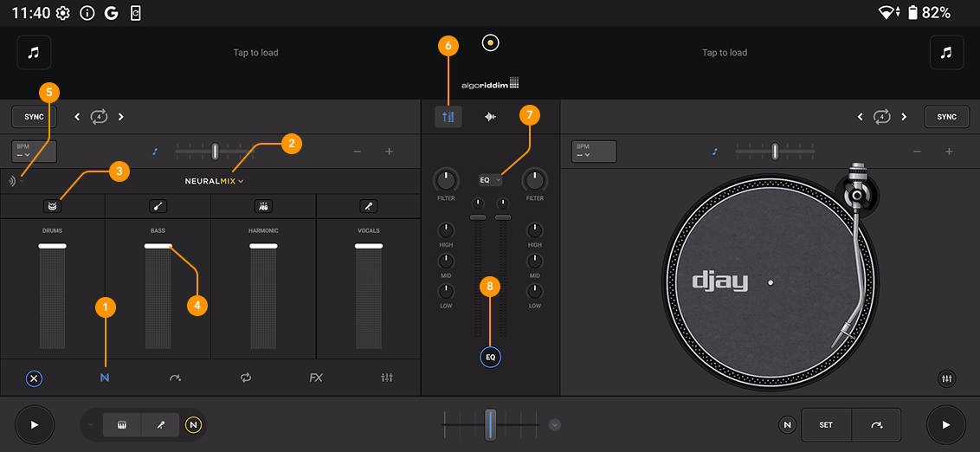Toggle left deck Neural Mix yellow N button
This screenshot has height=452, width=980.
tap(194, 425)
